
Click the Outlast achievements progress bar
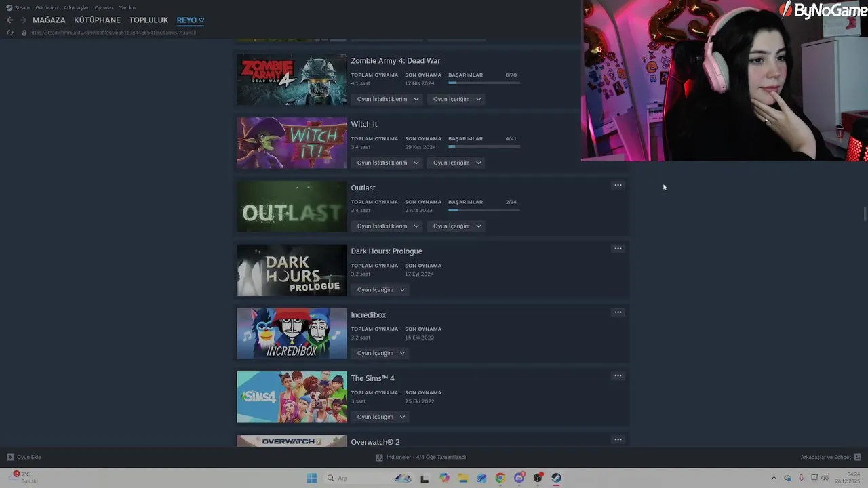pos(484,210)
